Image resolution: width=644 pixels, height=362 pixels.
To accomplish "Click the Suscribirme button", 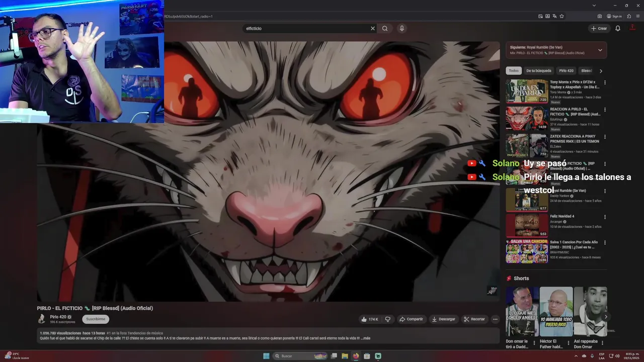I will click(x=96, y=319).
